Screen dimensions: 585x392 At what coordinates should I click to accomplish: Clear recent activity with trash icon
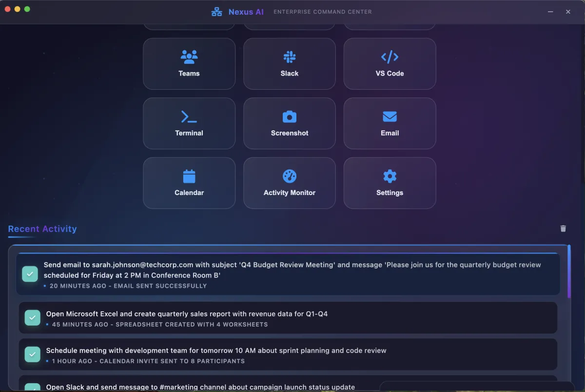563,229
